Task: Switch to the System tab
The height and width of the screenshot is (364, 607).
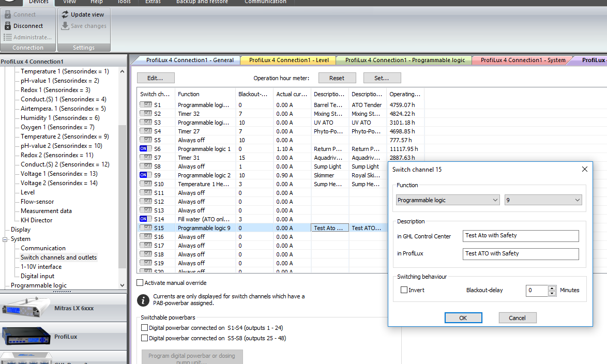Action: tap(523, 60)
